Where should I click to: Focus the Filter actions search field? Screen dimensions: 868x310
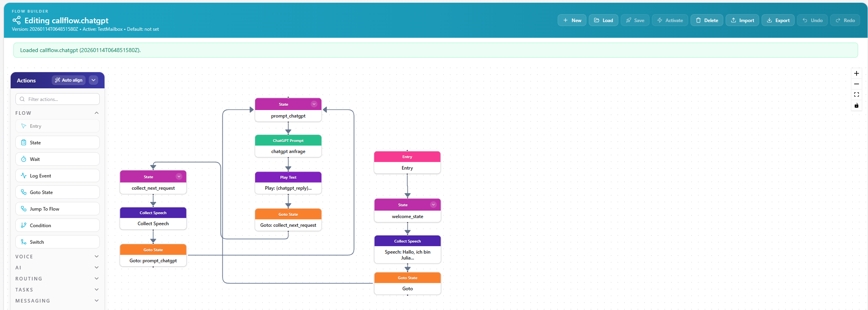click(58, 99)
